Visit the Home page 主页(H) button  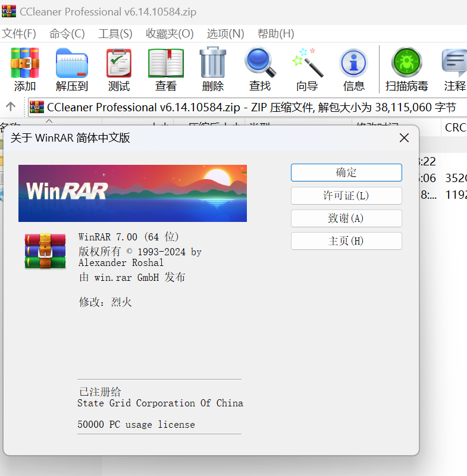point(346,241)
